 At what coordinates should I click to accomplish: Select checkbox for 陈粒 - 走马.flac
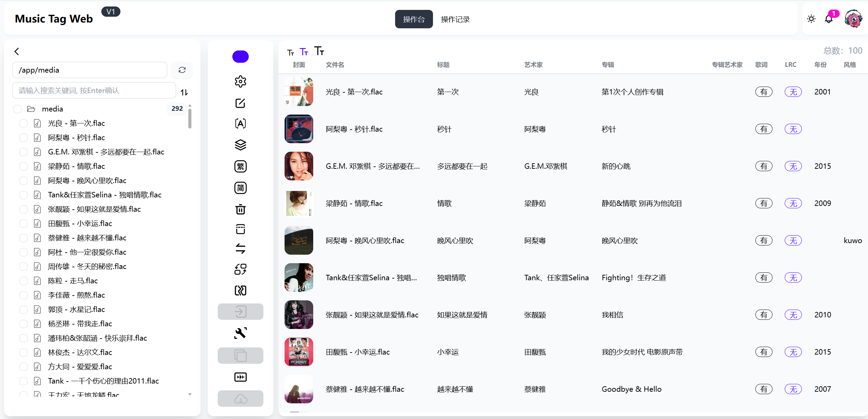[24, 281]
